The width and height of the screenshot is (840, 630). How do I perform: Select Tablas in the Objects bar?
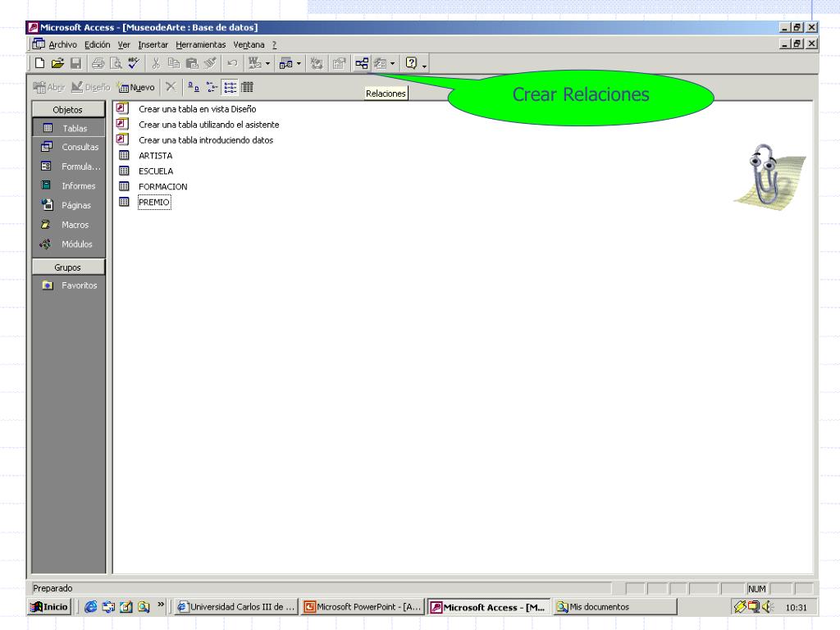[68, 128]
